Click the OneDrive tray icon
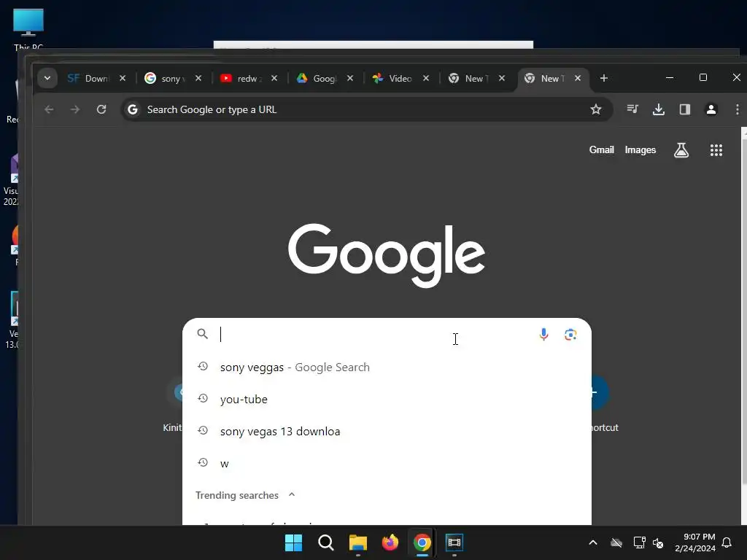Screen dimensions: 747x560 pyautogui.click(x=616, y=542)
